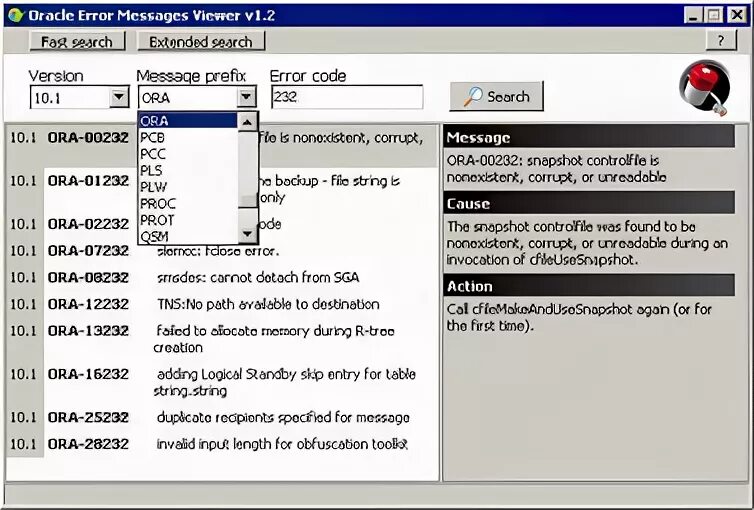Select the ORA-08232 result row
Image resolution: width=754 pixels, height=510 pixels.
pos(222,277)
